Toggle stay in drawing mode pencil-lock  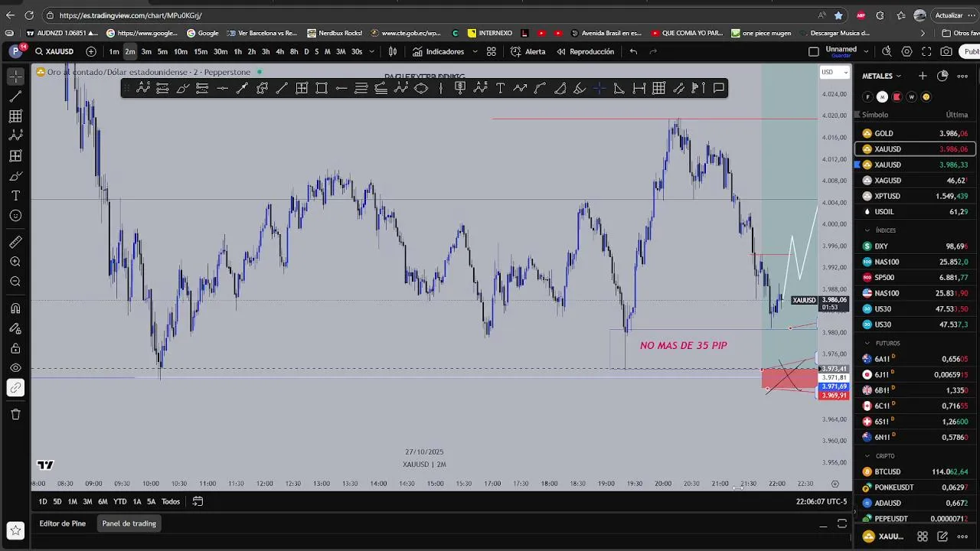(x=15, y=328)
